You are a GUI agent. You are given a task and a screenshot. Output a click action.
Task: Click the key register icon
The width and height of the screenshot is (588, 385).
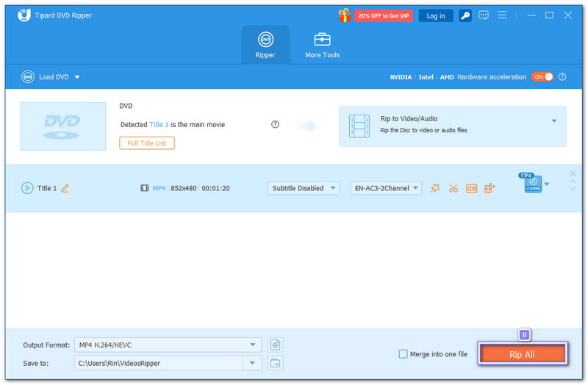(465, 15)
